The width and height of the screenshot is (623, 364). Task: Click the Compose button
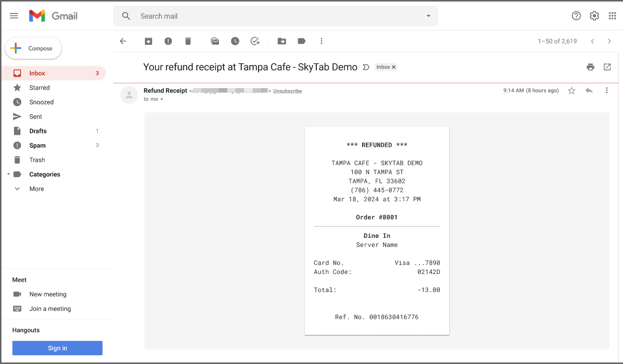tap(34, 49)
